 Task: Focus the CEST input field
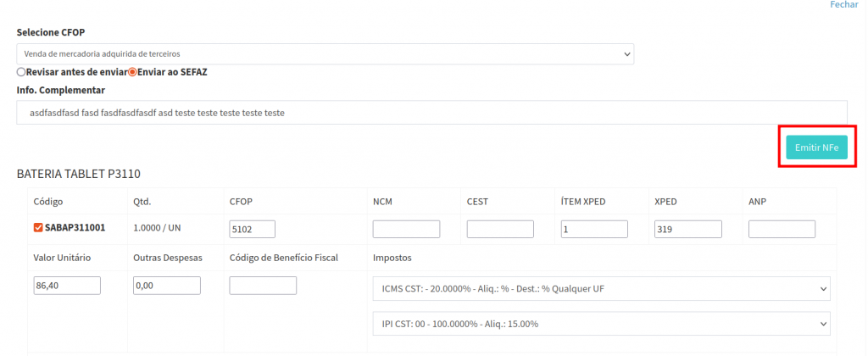click(500, 229)
